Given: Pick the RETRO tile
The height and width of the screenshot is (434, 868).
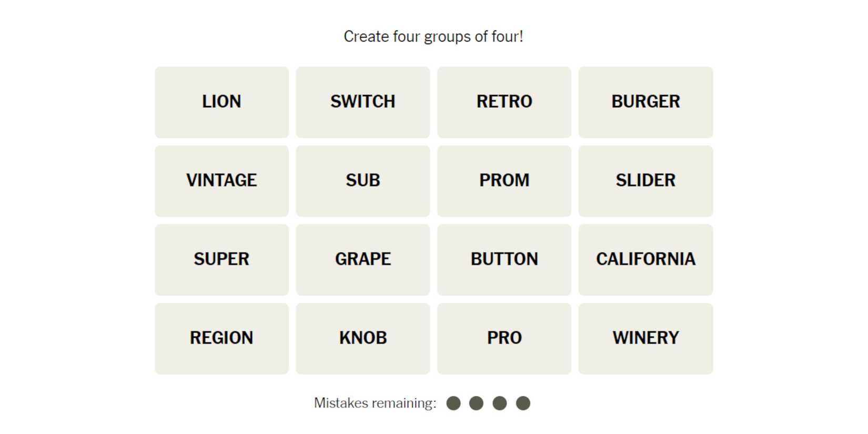Looking at the screenshot, I should pyautogui.click(x=504, y=102).
